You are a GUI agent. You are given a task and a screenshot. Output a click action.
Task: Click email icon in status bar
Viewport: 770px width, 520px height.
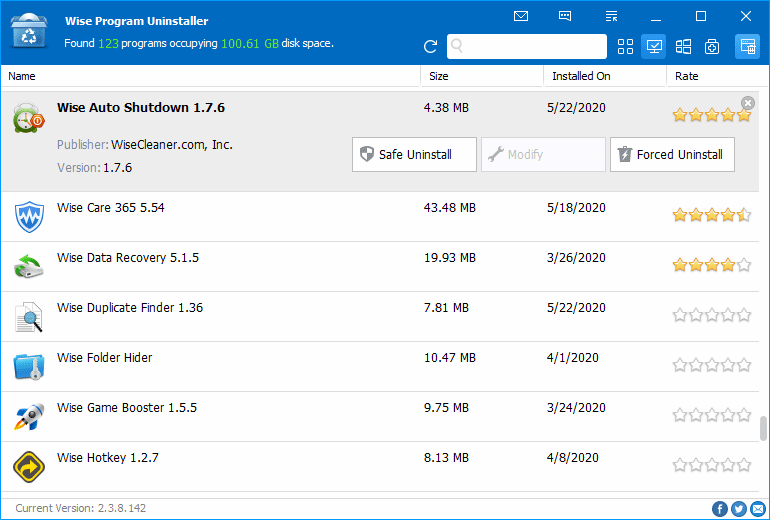point(758,509)
